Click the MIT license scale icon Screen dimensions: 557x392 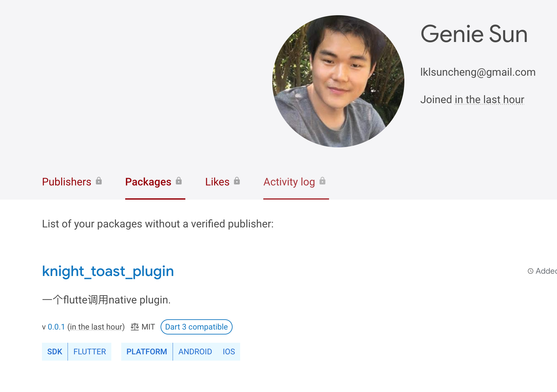(x=135, y=327)
